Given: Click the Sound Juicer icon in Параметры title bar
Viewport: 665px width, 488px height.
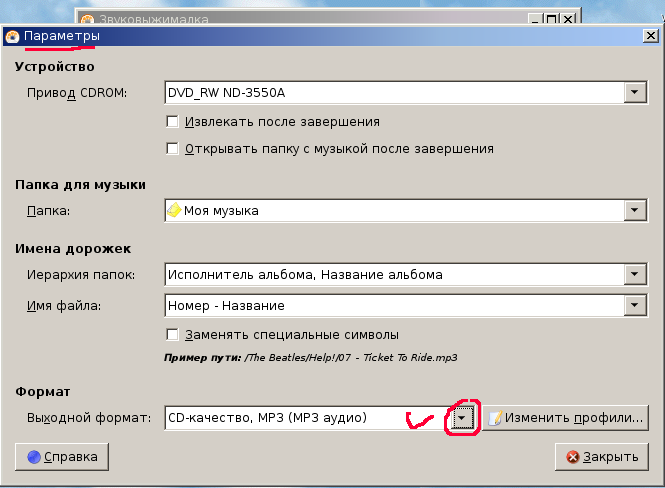Looking at the screenshot, I should click(12, 37).
